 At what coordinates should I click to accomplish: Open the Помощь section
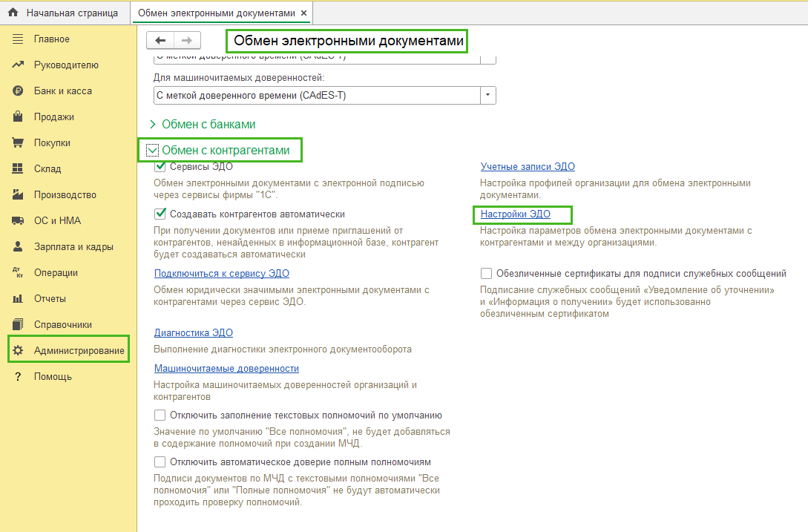tap(53, 376)
